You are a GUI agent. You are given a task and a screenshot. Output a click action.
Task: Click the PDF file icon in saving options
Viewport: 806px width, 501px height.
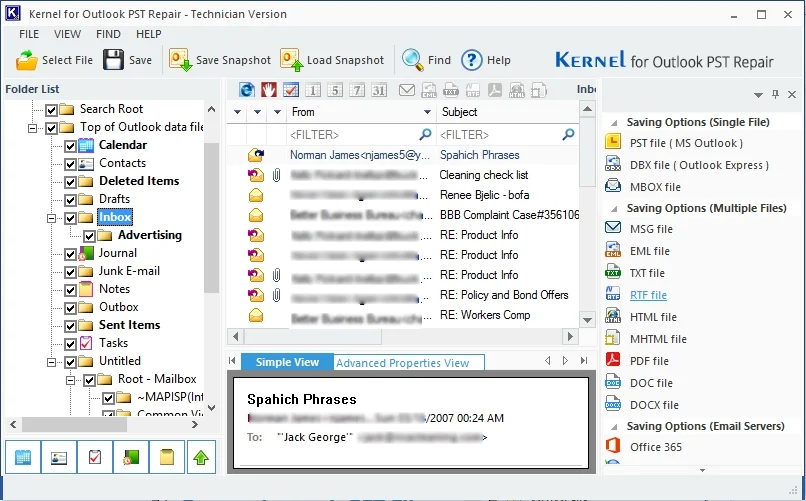click(614, 361)
